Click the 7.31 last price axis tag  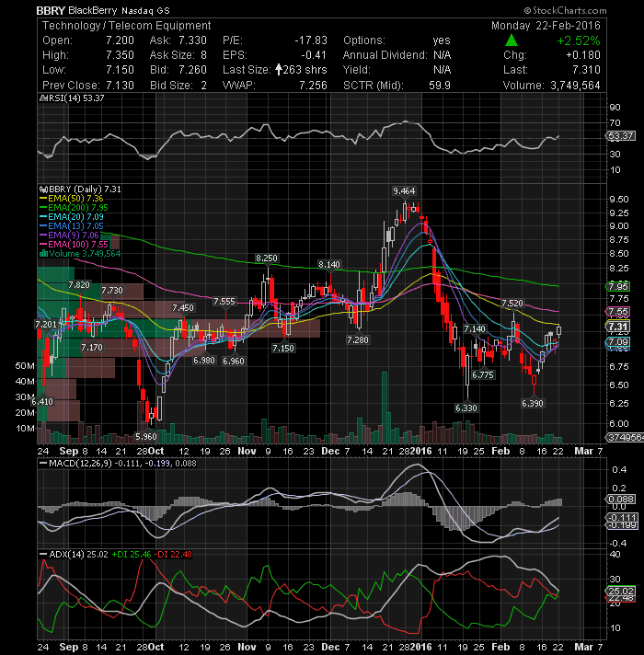pyautogui.click(x=617, y=327)
